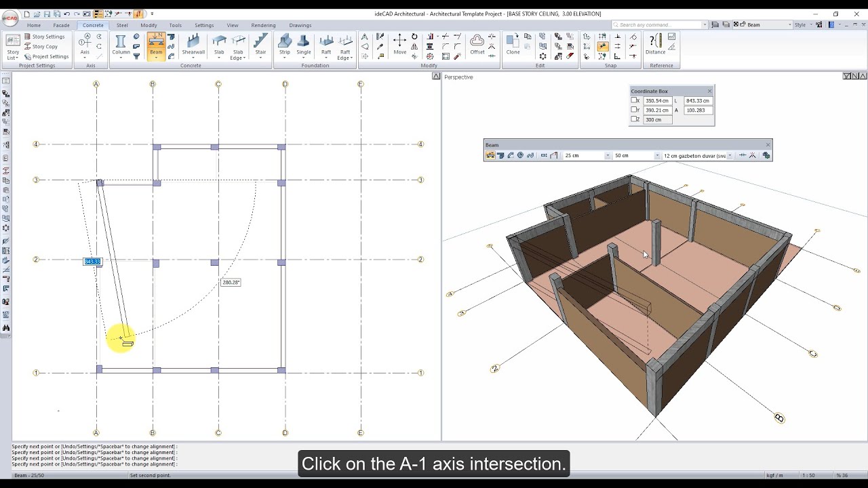
Task: Click the Search any command field
Action: [659, 25]
